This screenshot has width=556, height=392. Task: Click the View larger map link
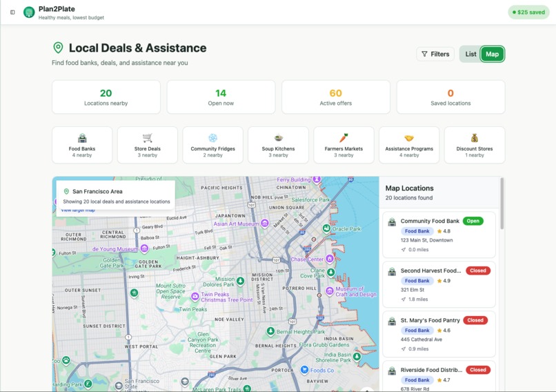point(78,210)
